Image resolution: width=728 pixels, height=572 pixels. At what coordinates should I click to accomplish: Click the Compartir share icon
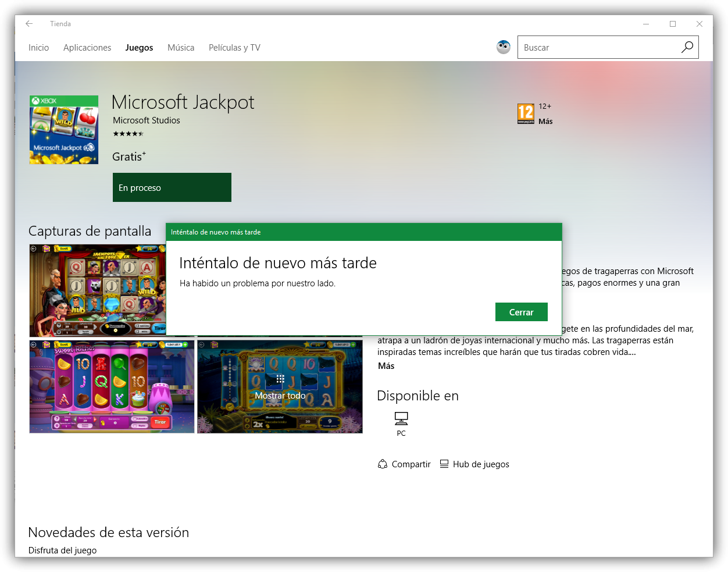click(x=383, y=464)
